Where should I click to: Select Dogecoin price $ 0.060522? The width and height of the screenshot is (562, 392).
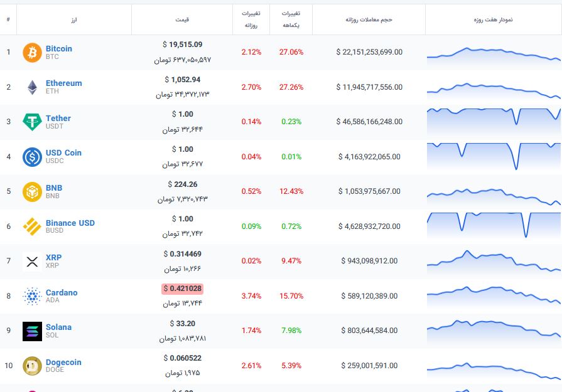183,358
